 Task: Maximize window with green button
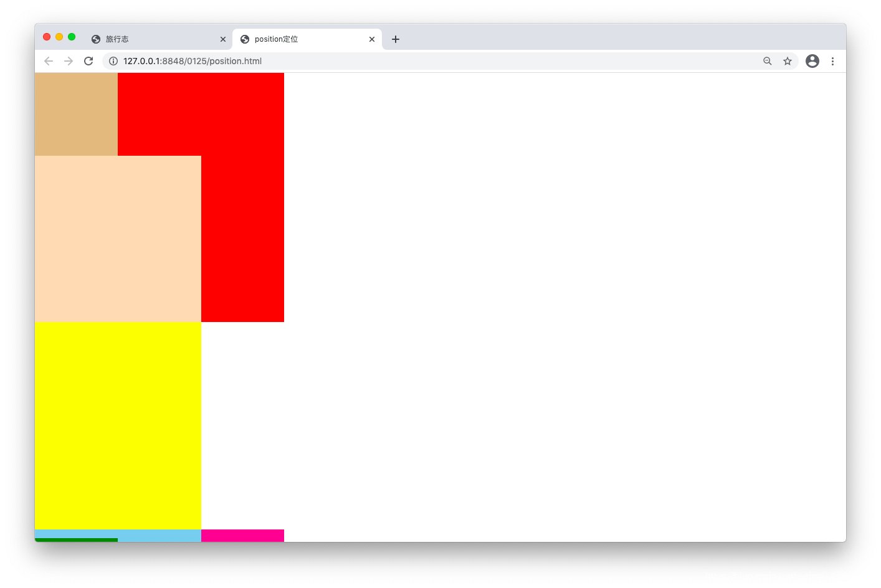[72, 37]
